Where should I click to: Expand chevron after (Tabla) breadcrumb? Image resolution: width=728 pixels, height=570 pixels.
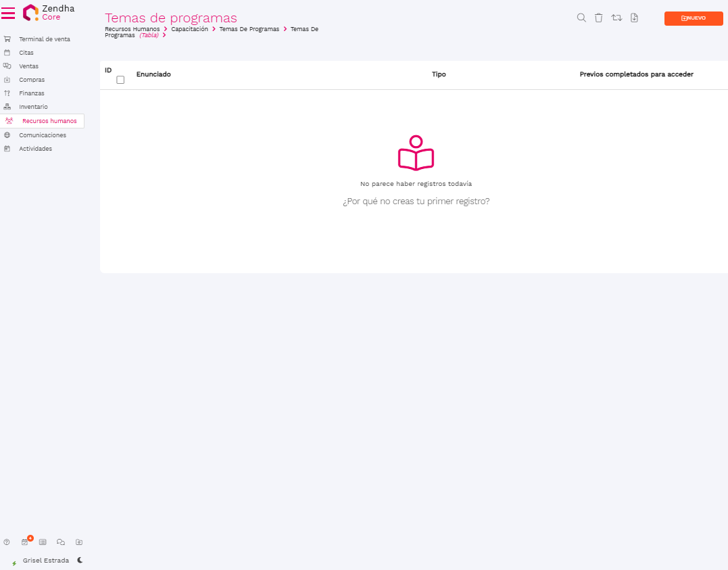(164, 35)
